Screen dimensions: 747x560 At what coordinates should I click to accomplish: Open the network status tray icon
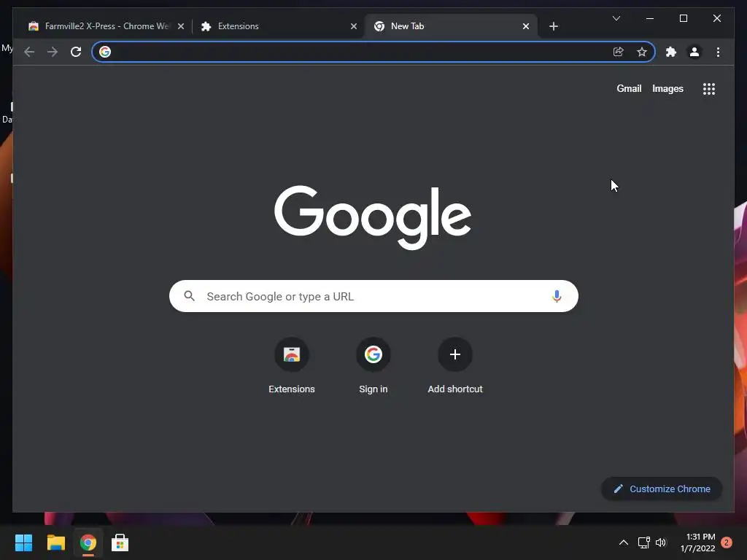pyautogui.click(x=644, y=542)
